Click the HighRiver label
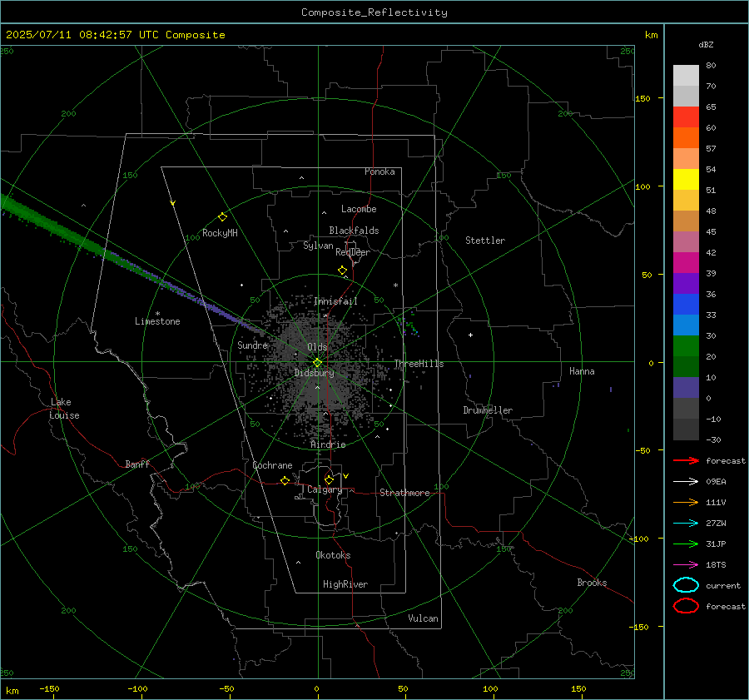The height and width of the screenshot is (700, 749). (x=345, y=584)
